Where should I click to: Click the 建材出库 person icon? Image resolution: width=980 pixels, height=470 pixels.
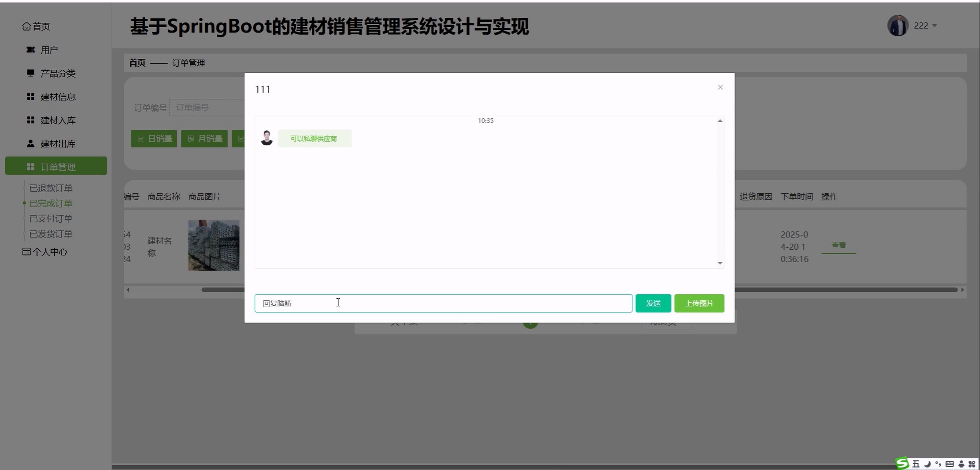[x=30, y=144]
